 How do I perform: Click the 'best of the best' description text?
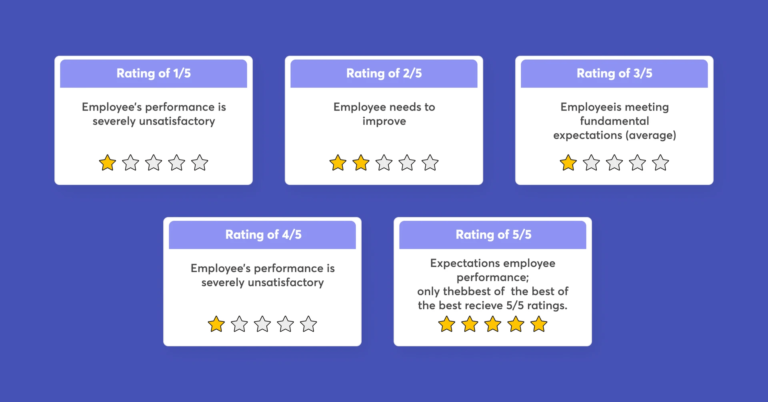(x=493, y=298)
